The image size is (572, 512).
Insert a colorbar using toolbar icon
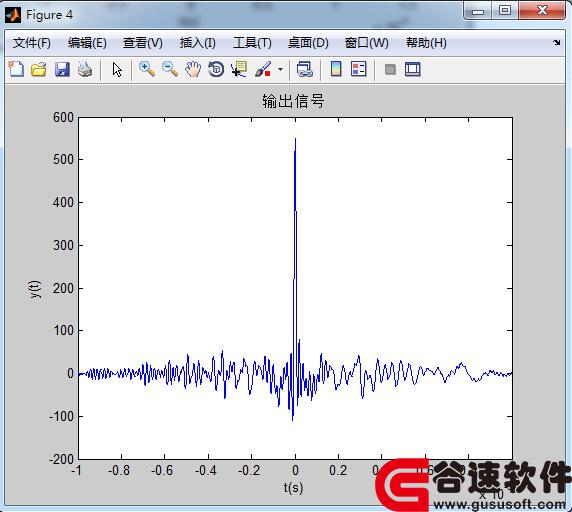(x=336, y=69)
